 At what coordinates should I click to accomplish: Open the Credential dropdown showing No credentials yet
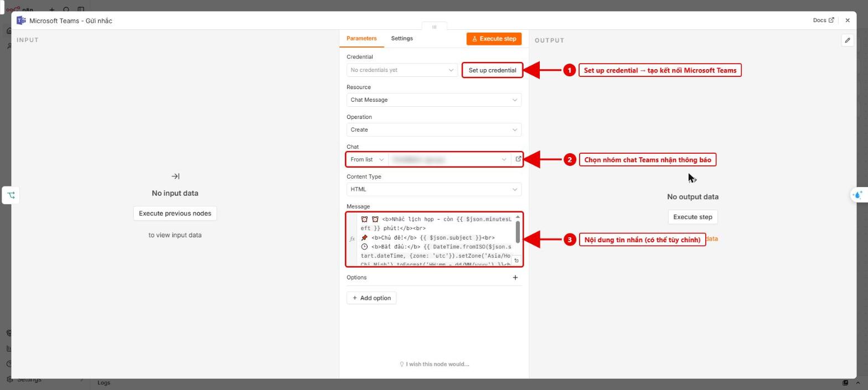402,70
